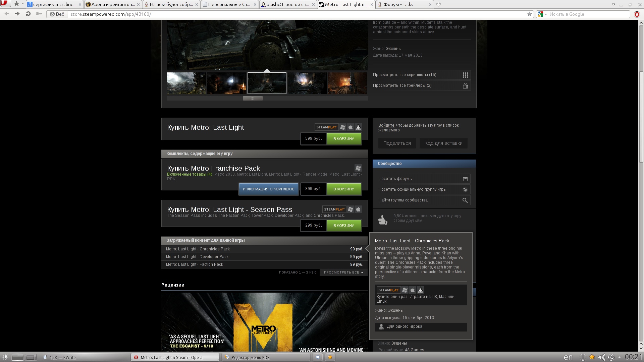Click the Искать в Google search field
The image size is (644, 362).
(x=589, y=14)
